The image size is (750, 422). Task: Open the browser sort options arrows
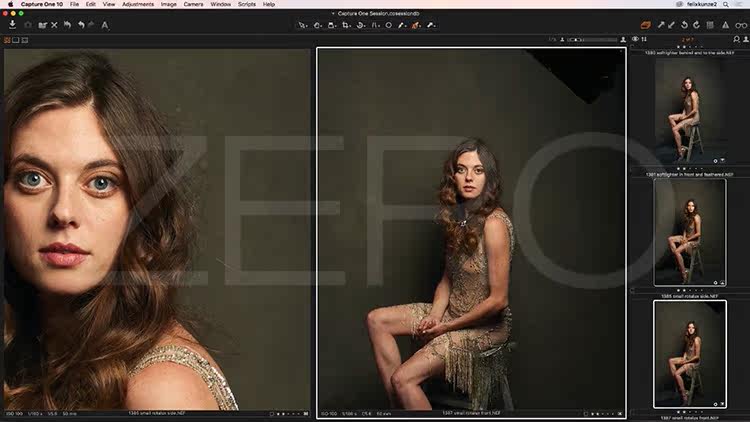[644, 39]
